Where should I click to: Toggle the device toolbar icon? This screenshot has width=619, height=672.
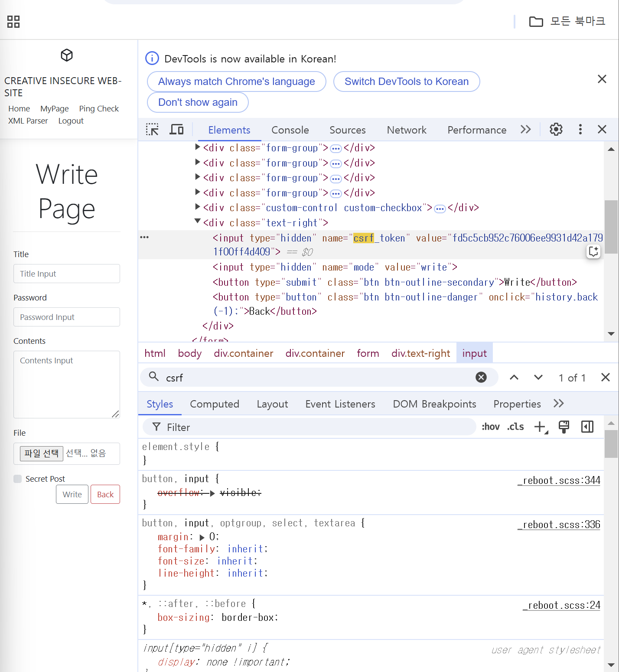point(176,130)
